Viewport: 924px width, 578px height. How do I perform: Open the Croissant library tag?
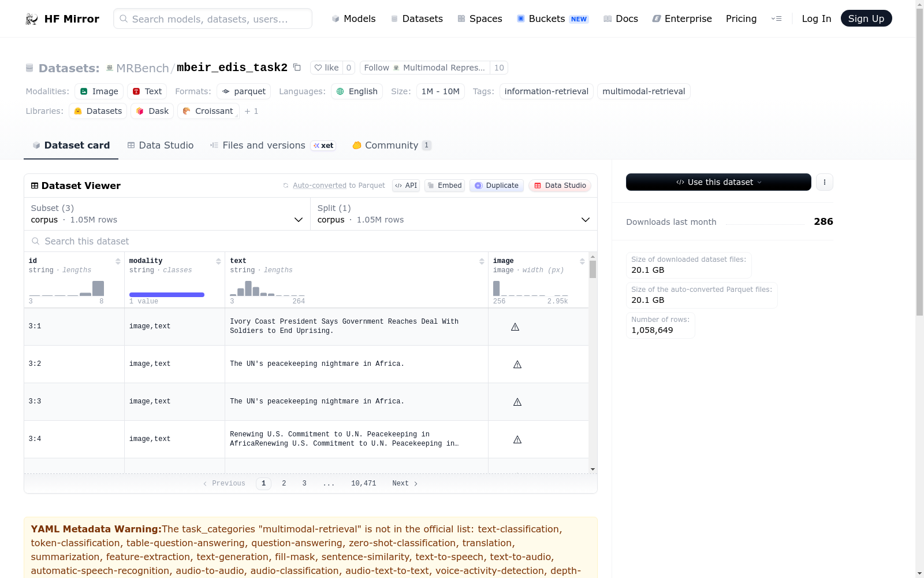[208, 111]
